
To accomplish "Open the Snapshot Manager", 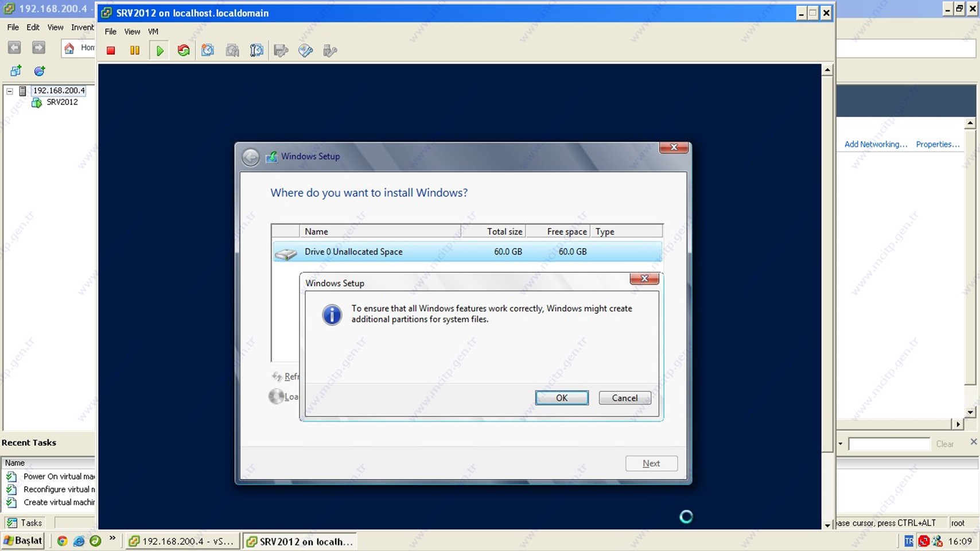I will tap(256, 51).
